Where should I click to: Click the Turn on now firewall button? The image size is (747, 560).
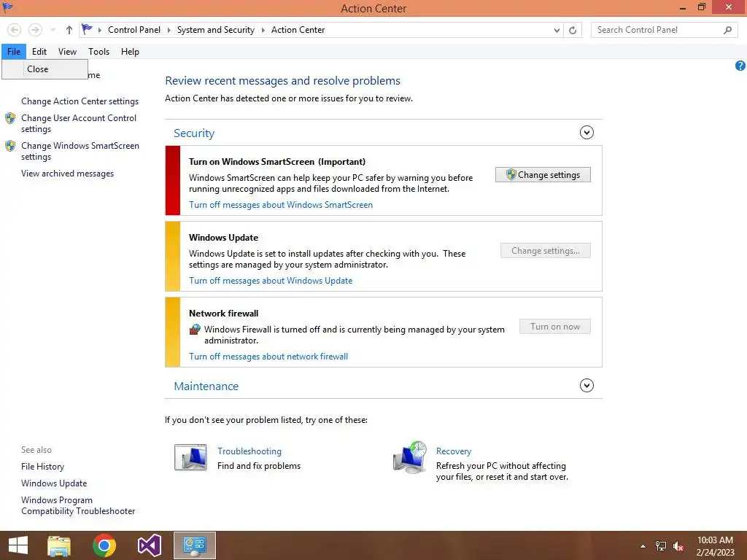point(554,327)
